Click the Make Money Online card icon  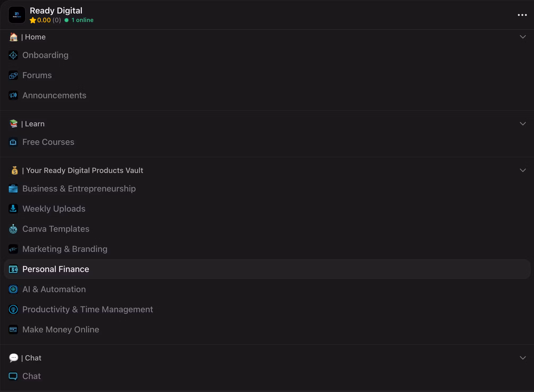(x=13, y=329)
